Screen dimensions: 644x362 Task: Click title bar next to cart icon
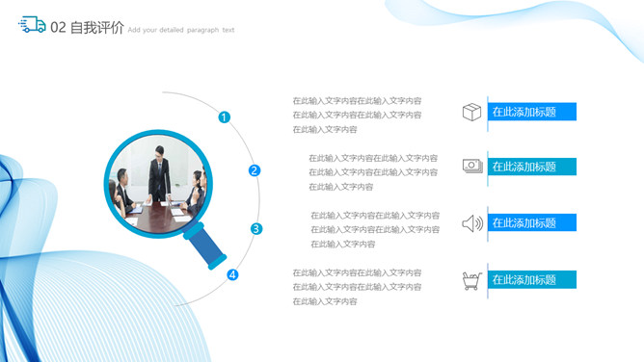(532, 279)
